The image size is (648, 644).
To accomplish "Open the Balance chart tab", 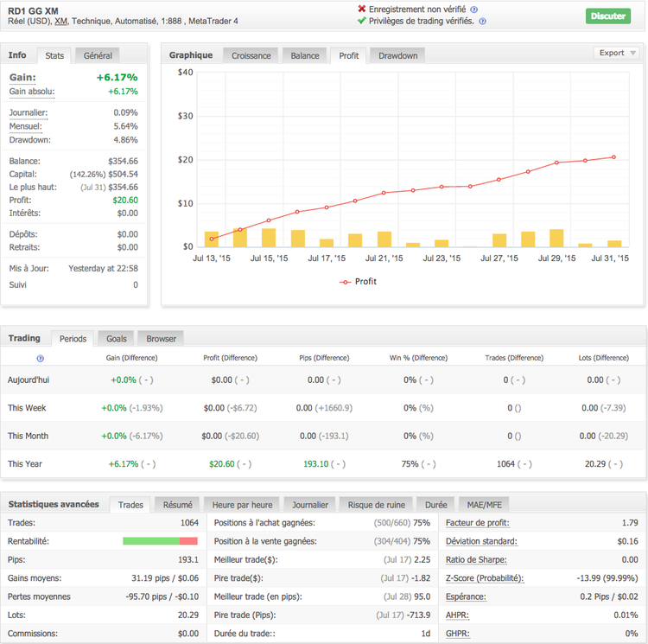I will coord(305,55).
